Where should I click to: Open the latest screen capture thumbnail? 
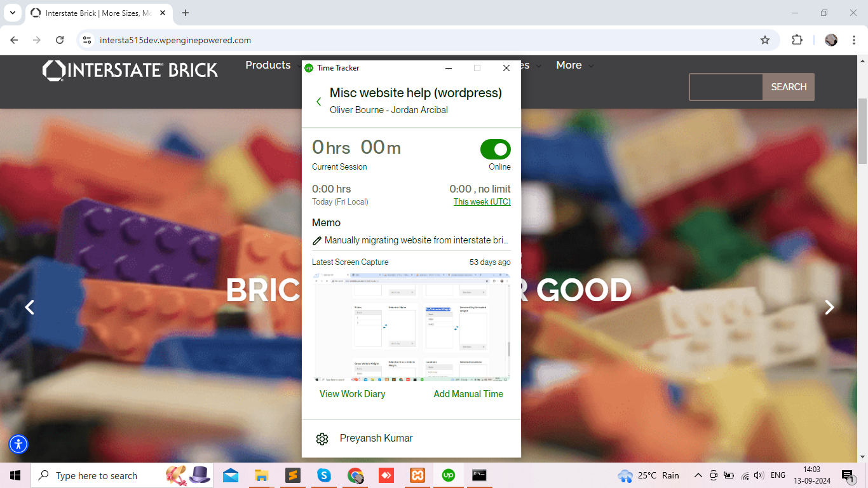click(411, 327)
